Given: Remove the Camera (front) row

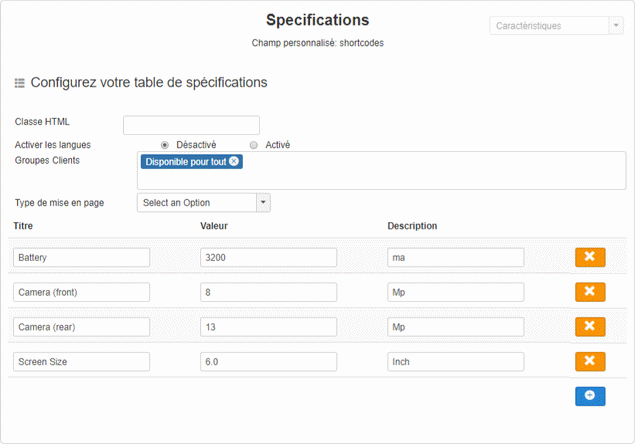Looking at the screenshot, I should 590,292.
